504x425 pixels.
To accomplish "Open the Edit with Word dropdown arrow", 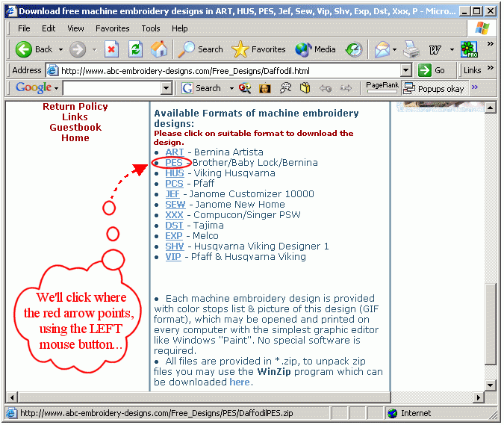I will tap(452, 49).
